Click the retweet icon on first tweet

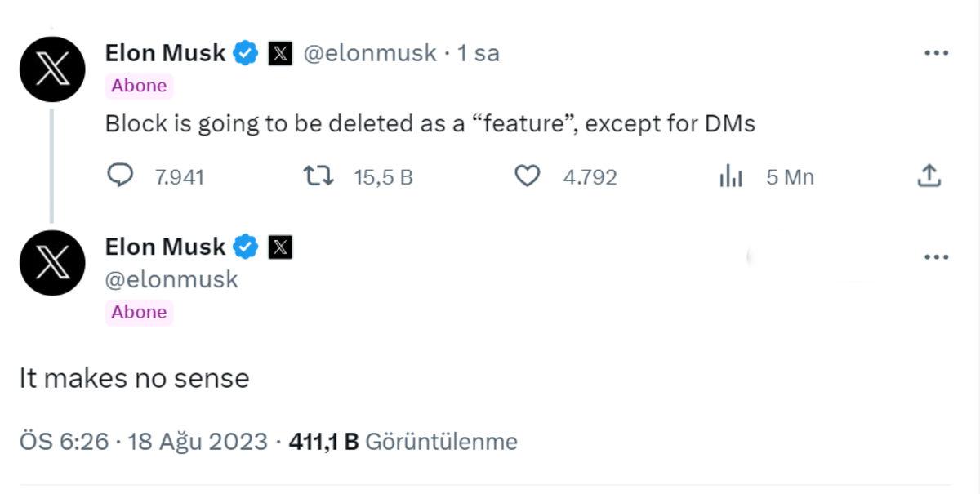[318, 176]
